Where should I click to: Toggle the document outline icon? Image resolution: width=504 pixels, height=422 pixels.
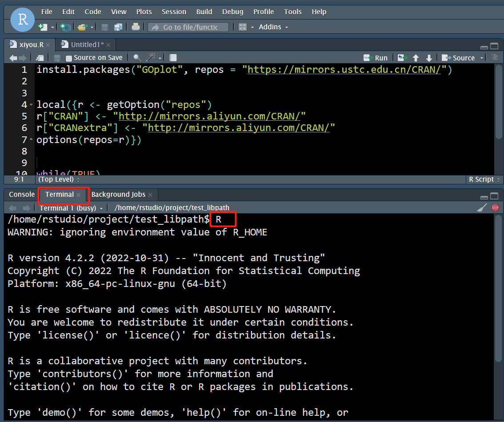pos(494,57)
